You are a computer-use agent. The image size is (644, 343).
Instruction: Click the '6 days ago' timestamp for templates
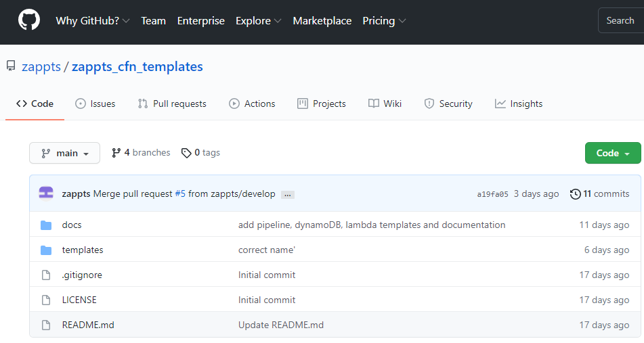pyautogui.click(x=607, y=250)
